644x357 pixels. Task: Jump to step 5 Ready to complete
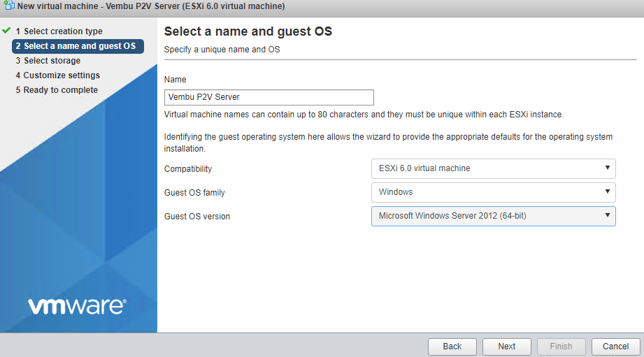tap(57, 90)
